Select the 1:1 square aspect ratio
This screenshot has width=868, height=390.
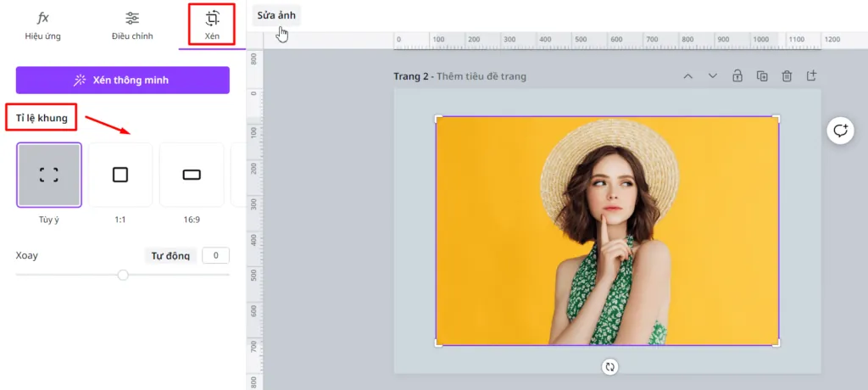click(x=120, y=175)
